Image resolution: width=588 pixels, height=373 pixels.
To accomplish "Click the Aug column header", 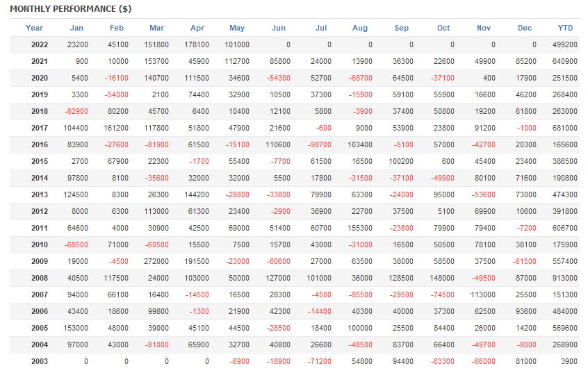I will point(360,28).
